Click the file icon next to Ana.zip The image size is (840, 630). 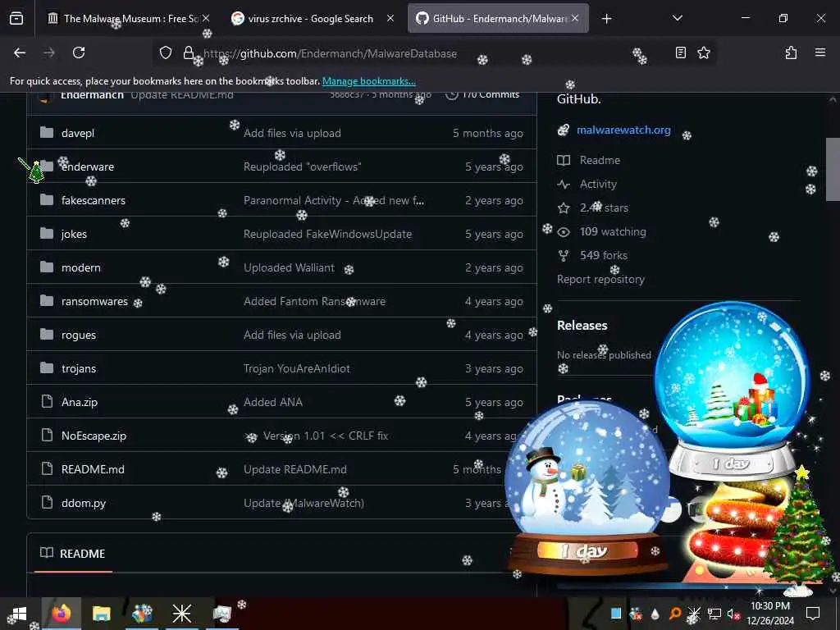click(47, 402)
